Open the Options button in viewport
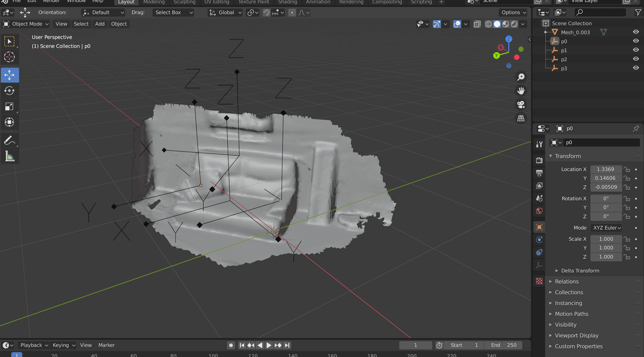The image size is (644, 357). [x=514, y=12]
